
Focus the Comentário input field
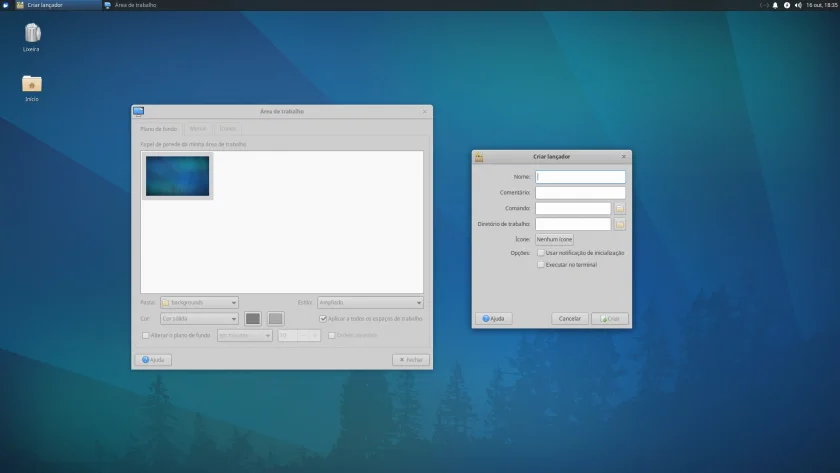tap(580, 193)
